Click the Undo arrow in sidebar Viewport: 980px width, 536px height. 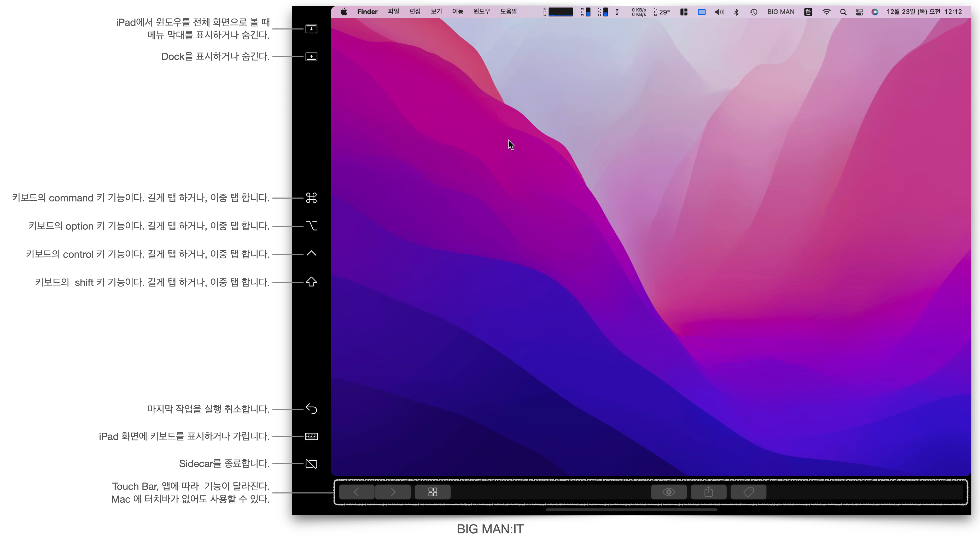(x=311, y=409)
